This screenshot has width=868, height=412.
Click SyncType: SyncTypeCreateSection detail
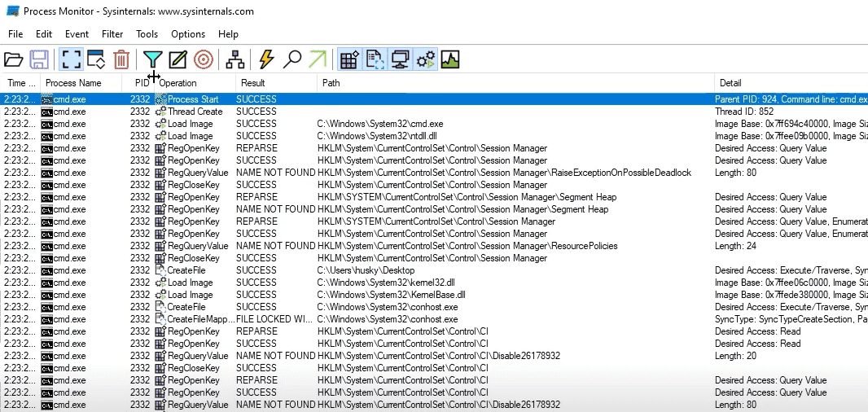tap(791, 319)
